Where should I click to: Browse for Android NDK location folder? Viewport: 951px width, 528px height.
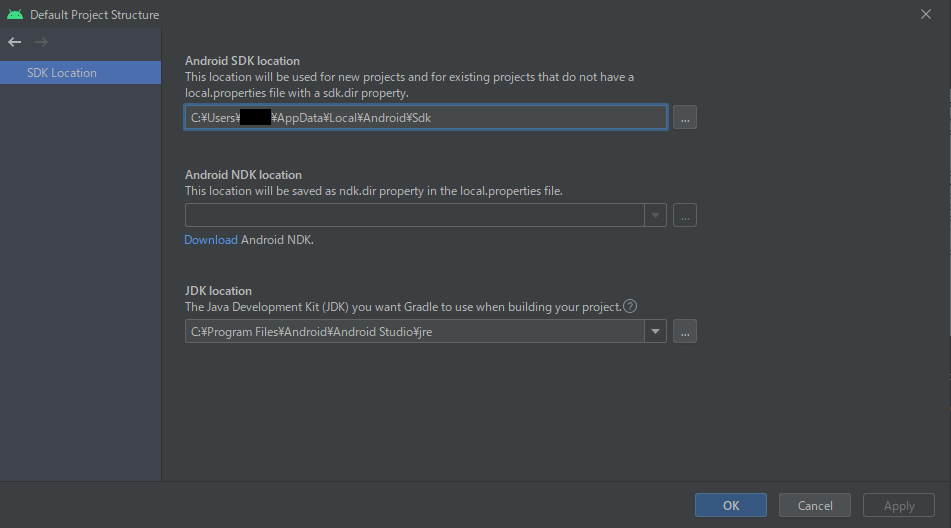point(685,215)
